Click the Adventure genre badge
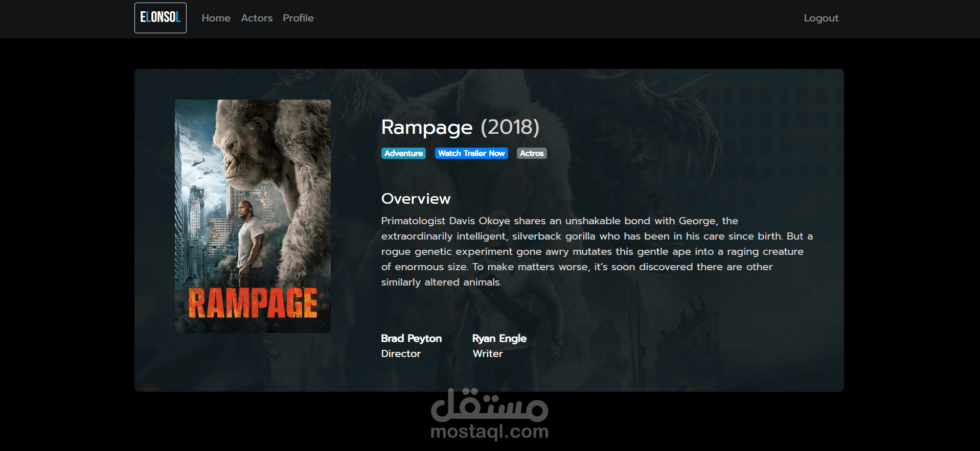Screen dimensions: 980x451 pyautogui.click(x=403, y=153)
